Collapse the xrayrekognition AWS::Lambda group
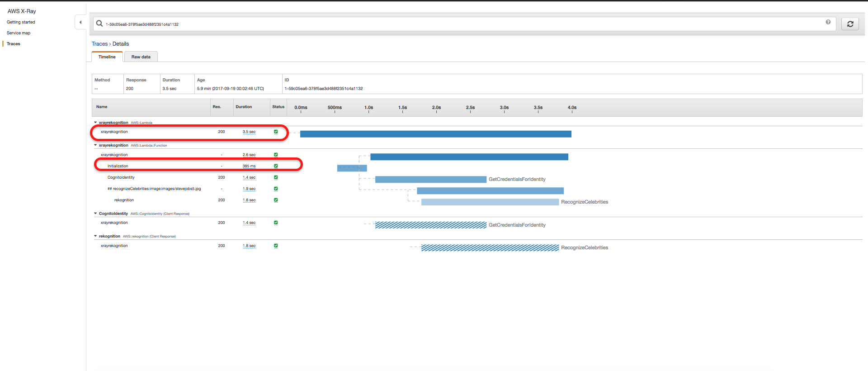Viewport: 868px width, 371px height. 95,123
